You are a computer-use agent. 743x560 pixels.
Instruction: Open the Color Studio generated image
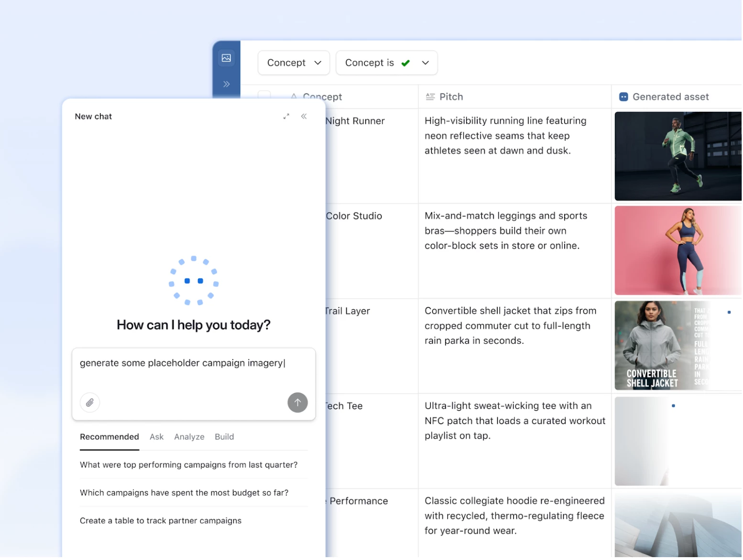tap(678, 251)
